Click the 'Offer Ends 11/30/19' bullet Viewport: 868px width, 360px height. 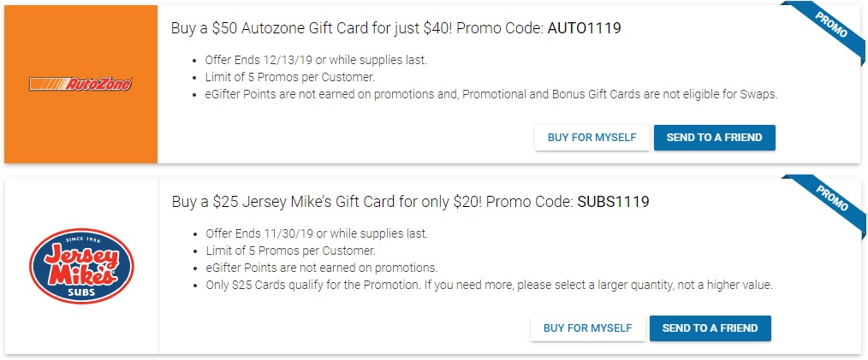pyautogui.click(x=317, y=233)
